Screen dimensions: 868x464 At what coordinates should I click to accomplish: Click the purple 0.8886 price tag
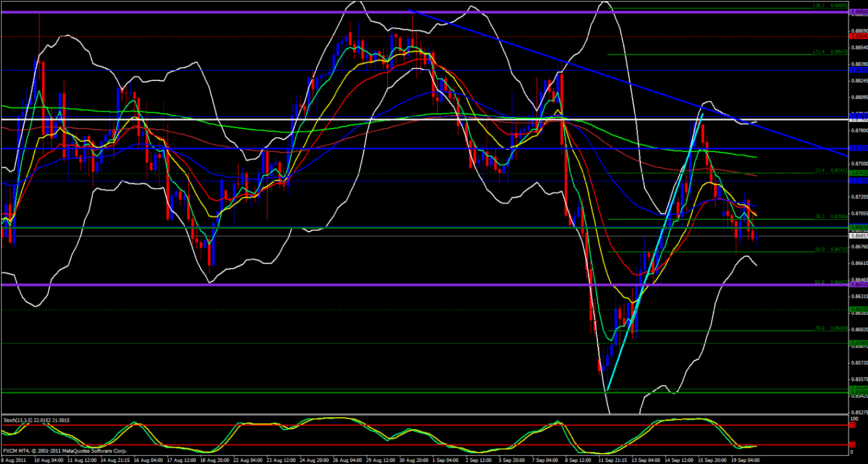[858, 11]
